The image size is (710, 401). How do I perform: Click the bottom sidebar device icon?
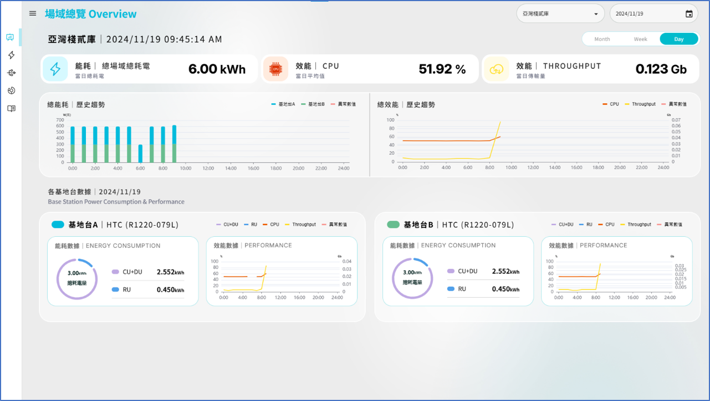(x=11, y=108)
